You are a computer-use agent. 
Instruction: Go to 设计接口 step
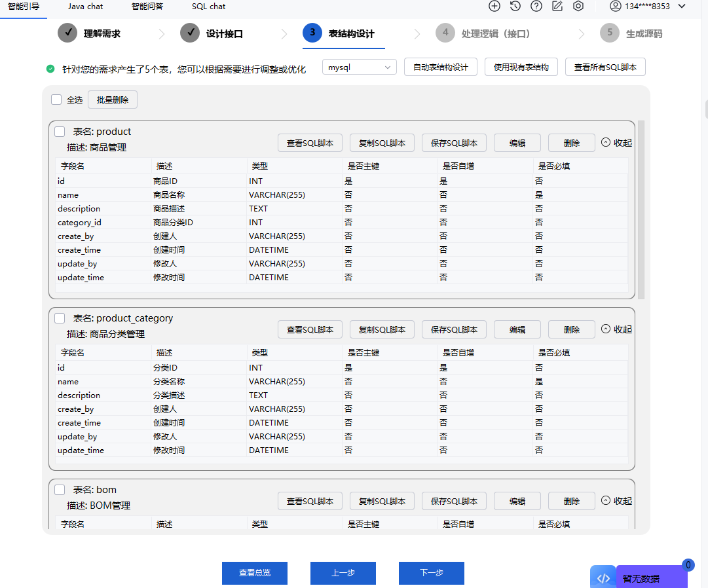click(225, 34)
